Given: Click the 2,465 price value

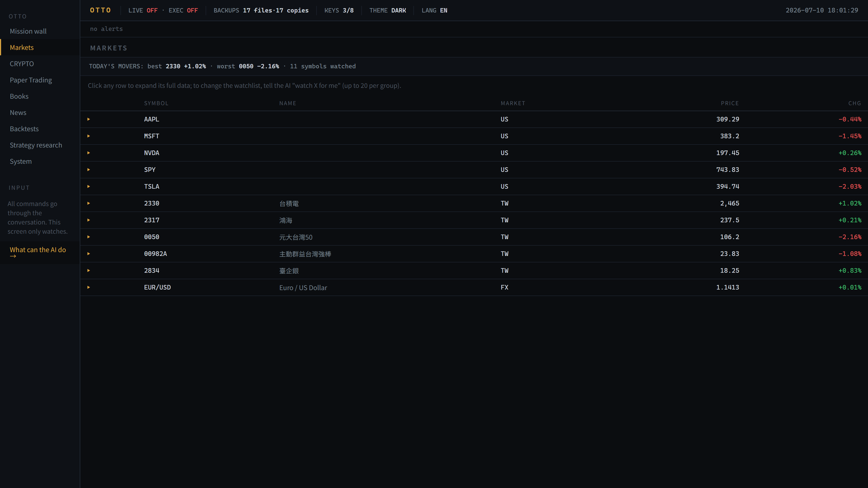Looking at the screenshot, I should [730, 203].
